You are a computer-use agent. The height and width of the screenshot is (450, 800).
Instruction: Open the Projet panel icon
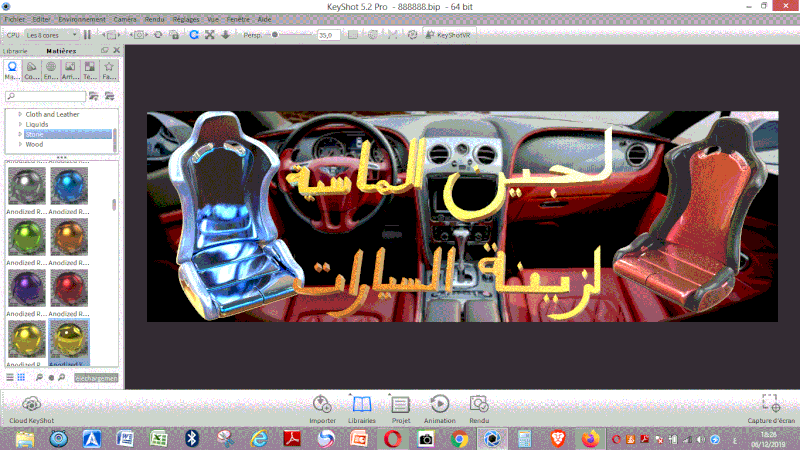pos(400,406)
